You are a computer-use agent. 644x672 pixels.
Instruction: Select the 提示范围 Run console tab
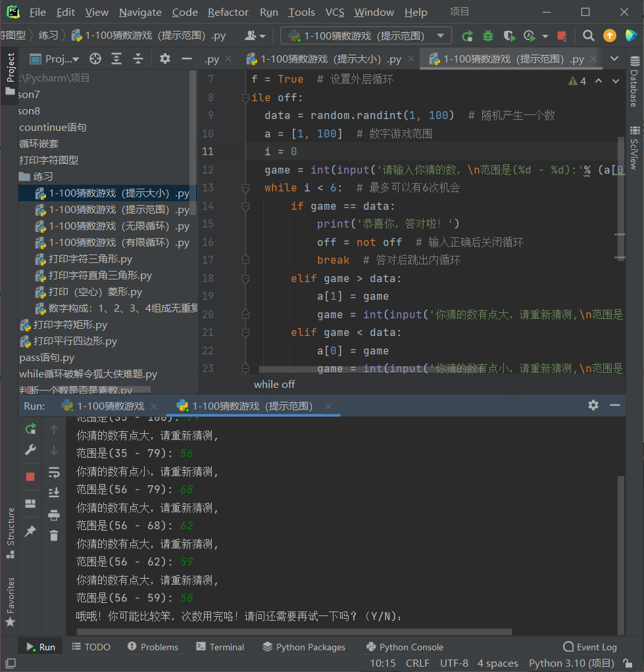coord(253,406)
